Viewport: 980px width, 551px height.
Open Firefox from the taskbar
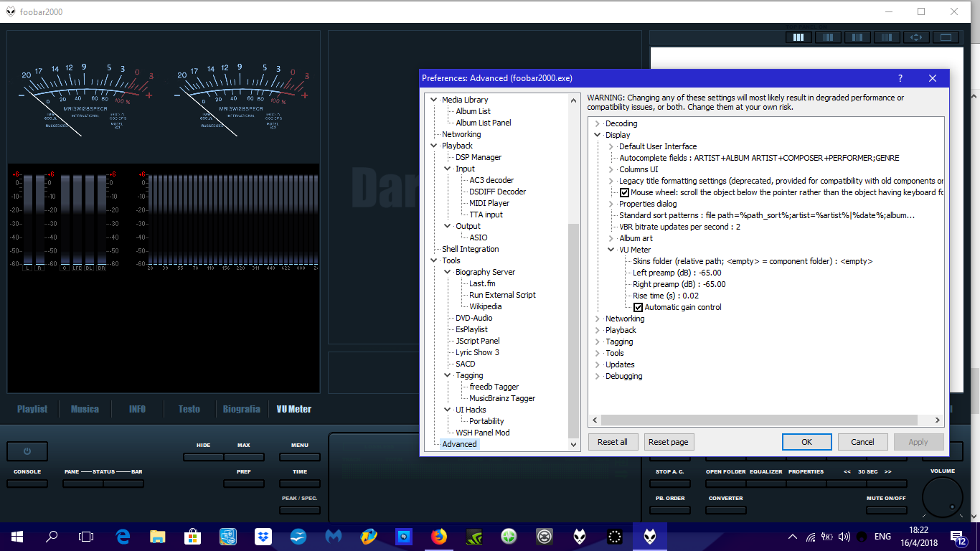tap(439, 536)
